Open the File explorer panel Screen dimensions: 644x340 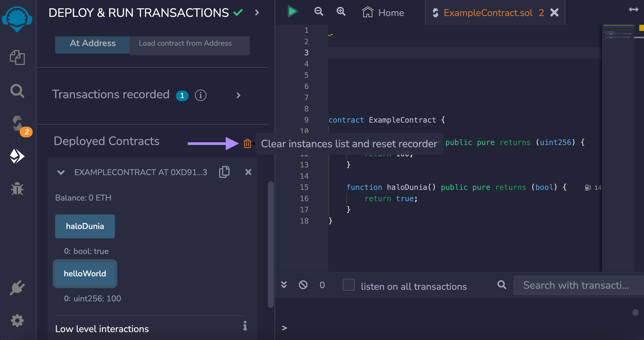click(18, 58)
